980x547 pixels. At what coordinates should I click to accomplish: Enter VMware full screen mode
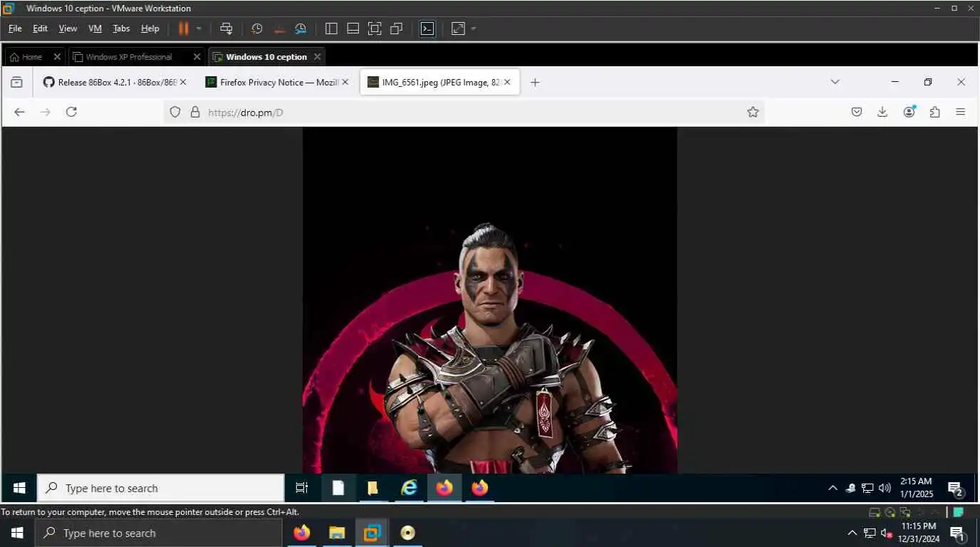point(375,28)
